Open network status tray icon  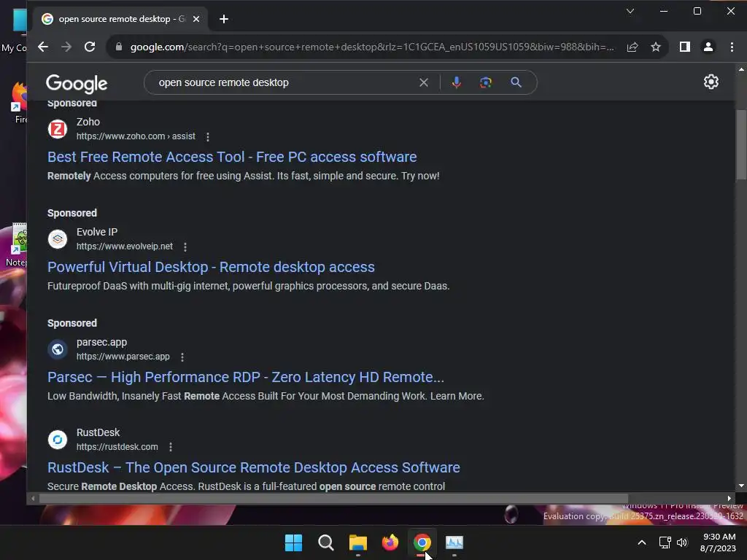tap(665, 542)
